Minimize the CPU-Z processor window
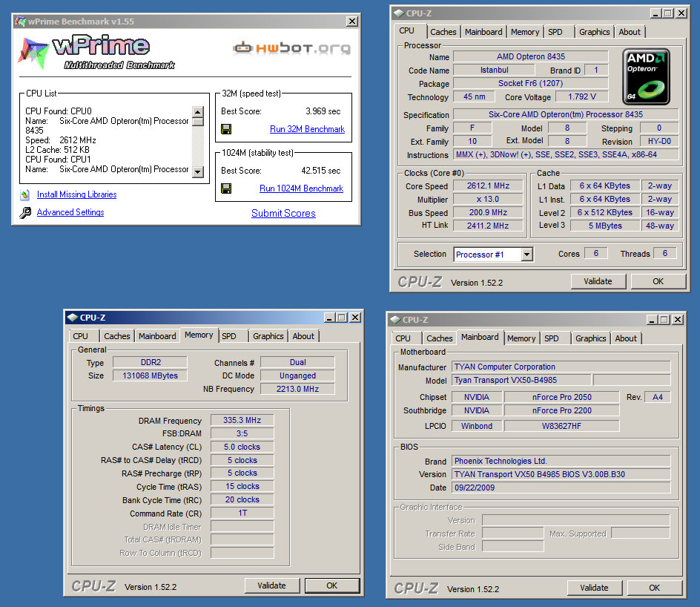 [x=656, y=13]
